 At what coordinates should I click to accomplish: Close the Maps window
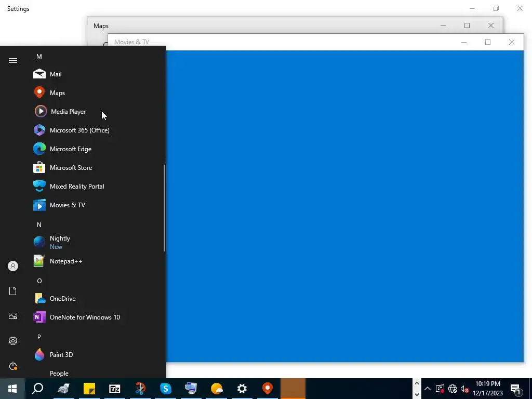(490, 25)
